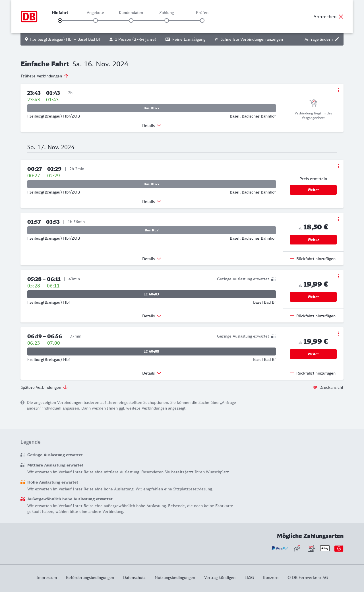The width and height of the screenshot is (364, 592).
Task: Click the PayPal payment logo
Action: [280, 548]
